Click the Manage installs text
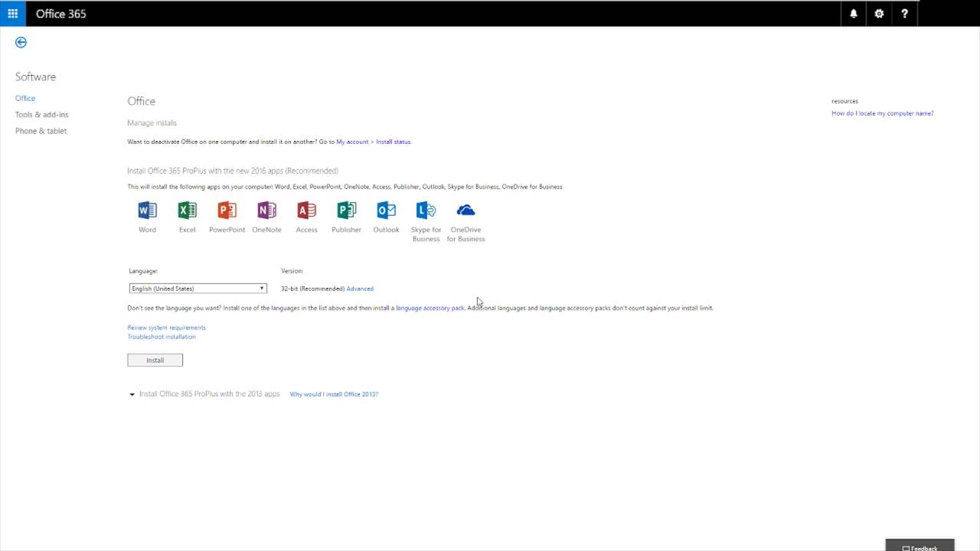The height and width of the screenshot is (551, 980). point(152,122)
